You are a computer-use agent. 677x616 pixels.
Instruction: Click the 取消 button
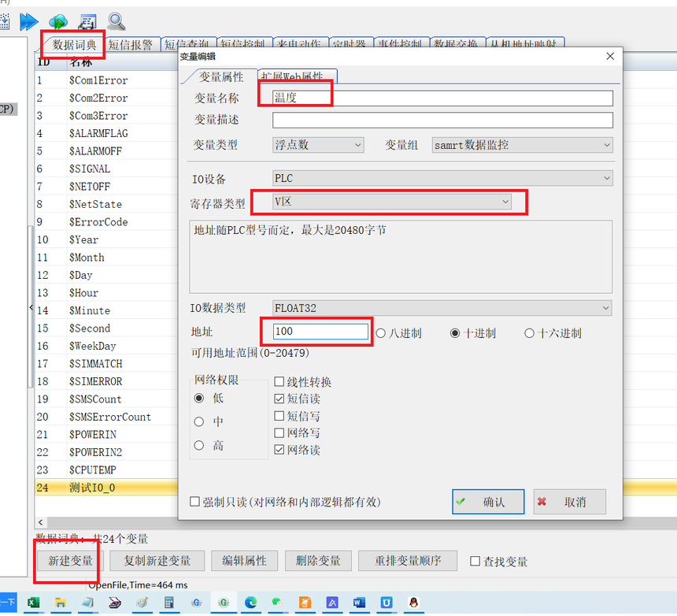coord(569,502)
